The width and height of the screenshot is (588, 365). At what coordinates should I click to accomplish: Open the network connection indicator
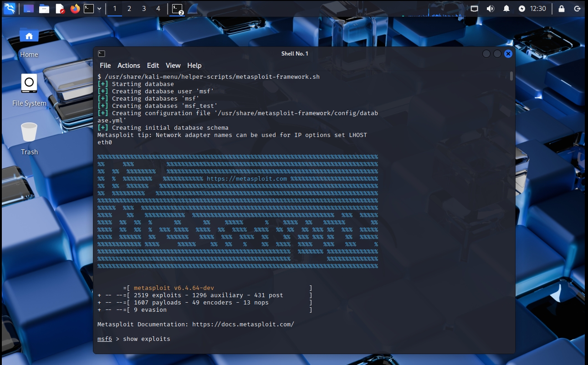(x=474, y=9)
